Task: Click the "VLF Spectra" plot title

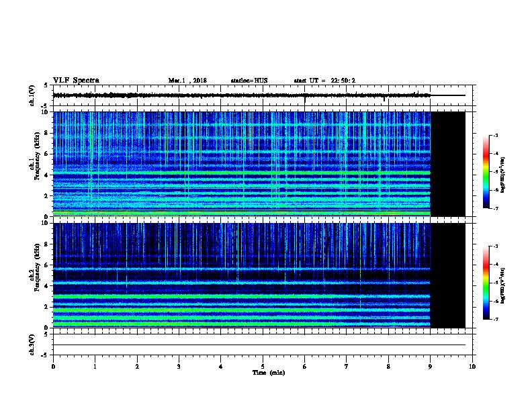Action: point(76,81)
